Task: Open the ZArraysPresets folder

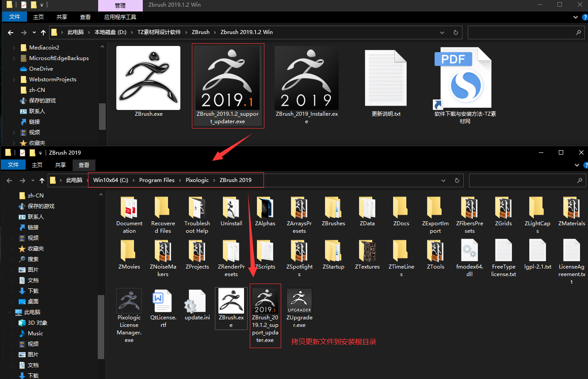Action: pos(299,215)
